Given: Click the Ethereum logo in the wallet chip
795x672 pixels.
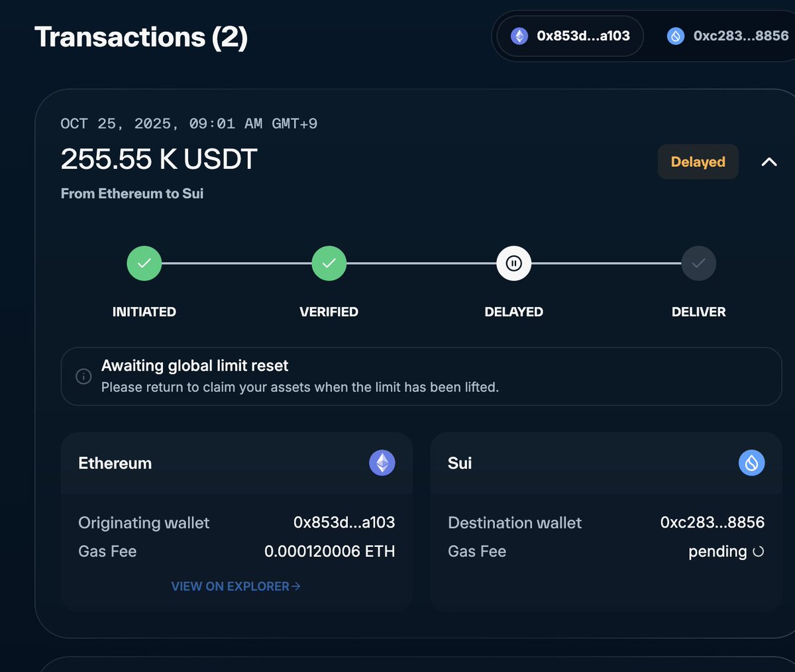Looking at the screenshot, I should pyautogui.click(x=519, y=36).
